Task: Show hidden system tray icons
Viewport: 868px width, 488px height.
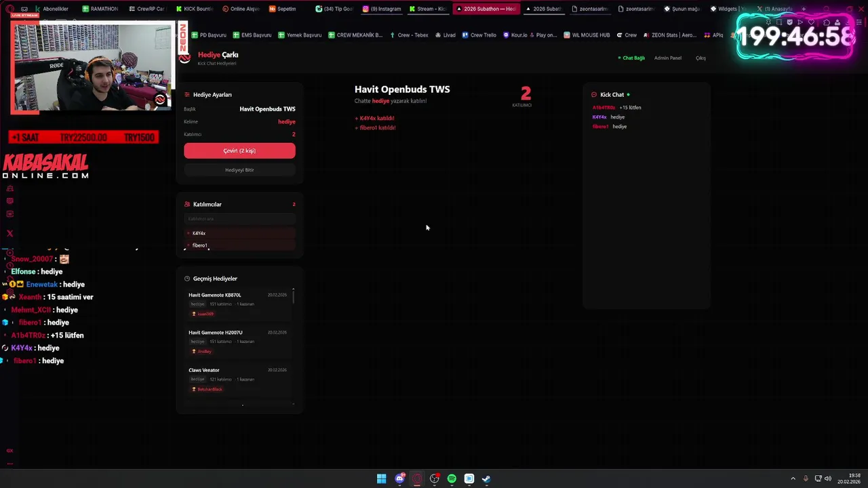Action: [793, 479]
